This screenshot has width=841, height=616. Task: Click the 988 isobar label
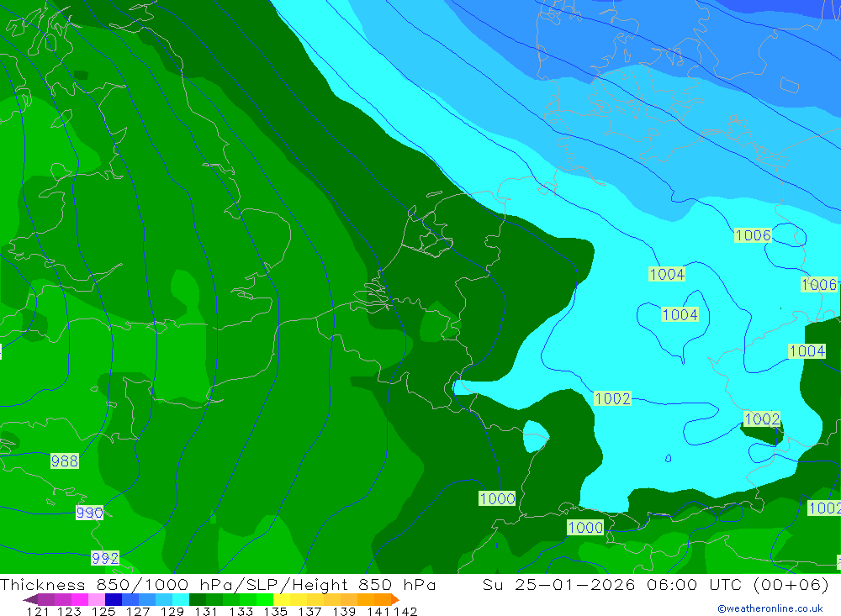click(65, 461)
